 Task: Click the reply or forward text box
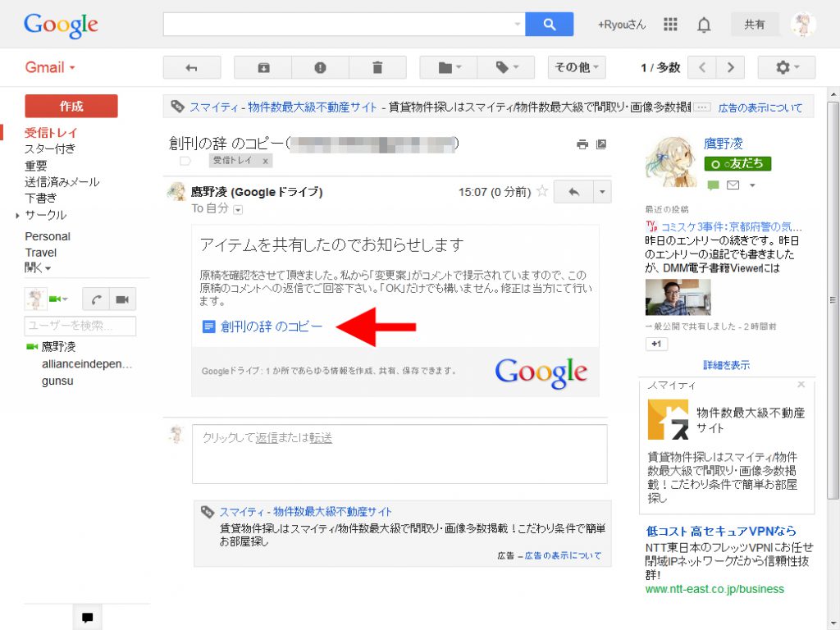click(399, 454)
